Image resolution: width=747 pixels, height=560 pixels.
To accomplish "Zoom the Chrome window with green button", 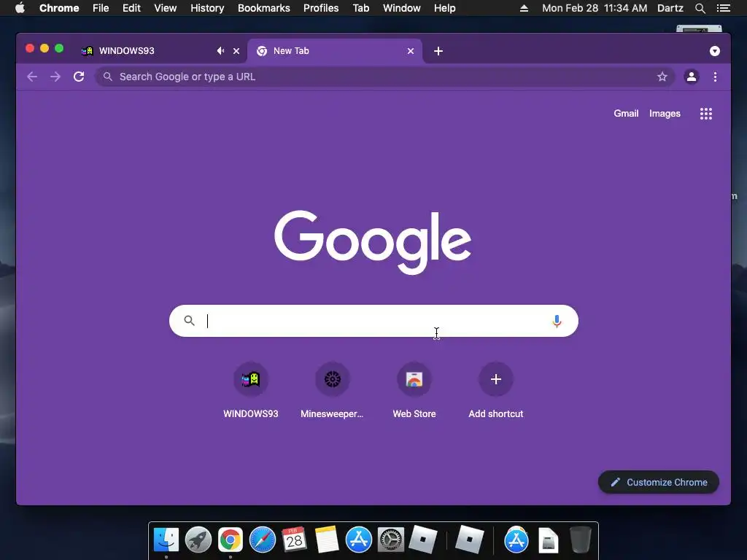I will pyautogui.click(x=59, y=48).
